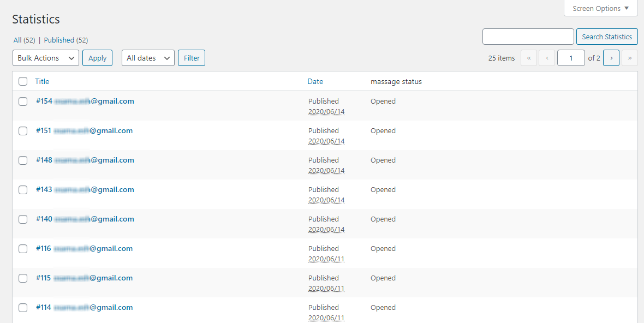Open entry #154 email link

(85, 101)
